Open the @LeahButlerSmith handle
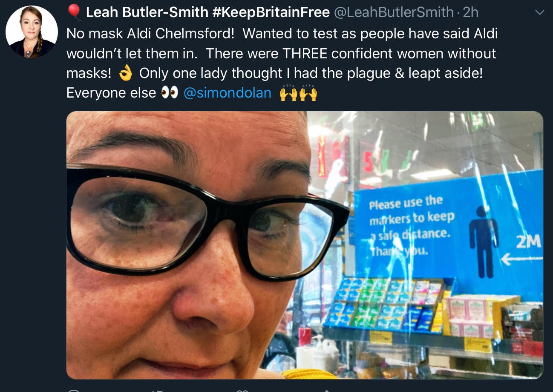Image resolution: width=553 pixels, height=392 pixels. point(394,12)
